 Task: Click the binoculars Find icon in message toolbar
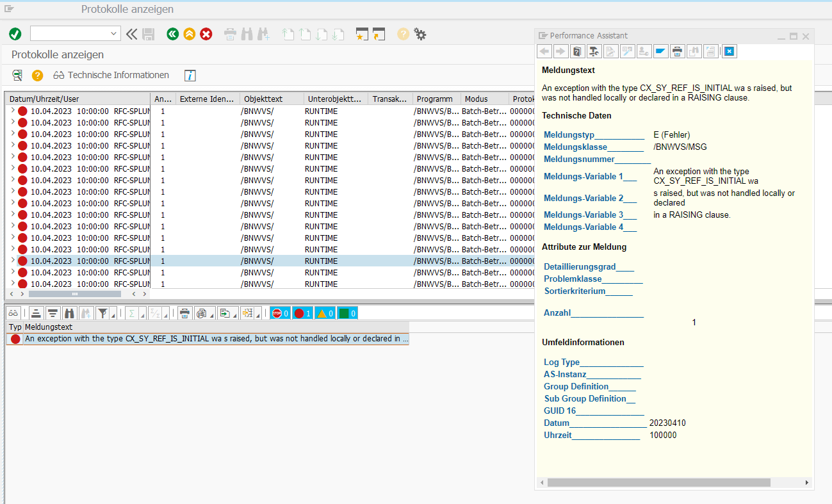point(70,313)
